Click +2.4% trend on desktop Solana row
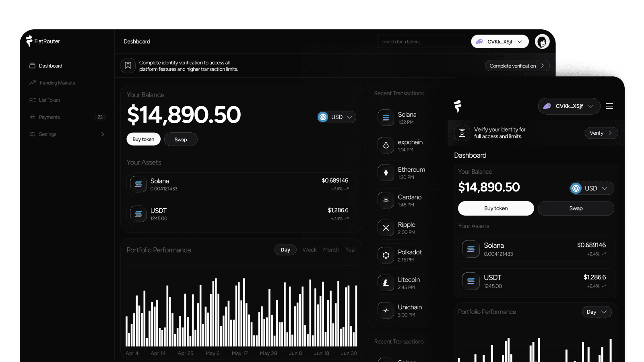Viewport: 644px width, 362px height. point(340,189)
